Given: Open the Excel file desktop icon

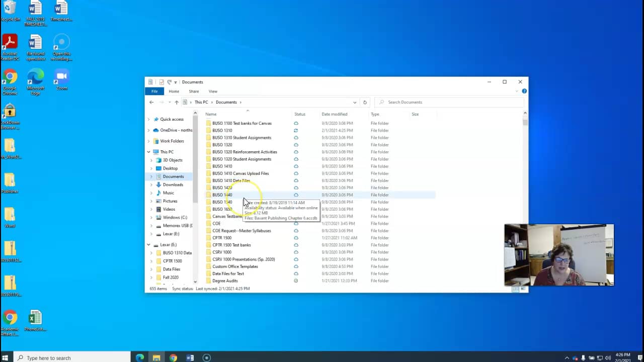Looking at the screenshot, I should tap(35, 321).
